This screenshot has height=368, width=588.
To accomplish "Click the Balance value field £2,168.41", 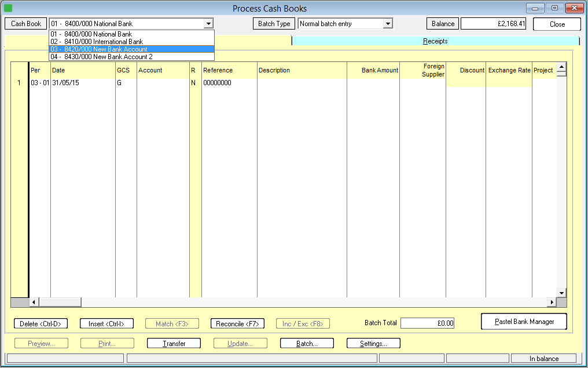I will click(494, 24).
